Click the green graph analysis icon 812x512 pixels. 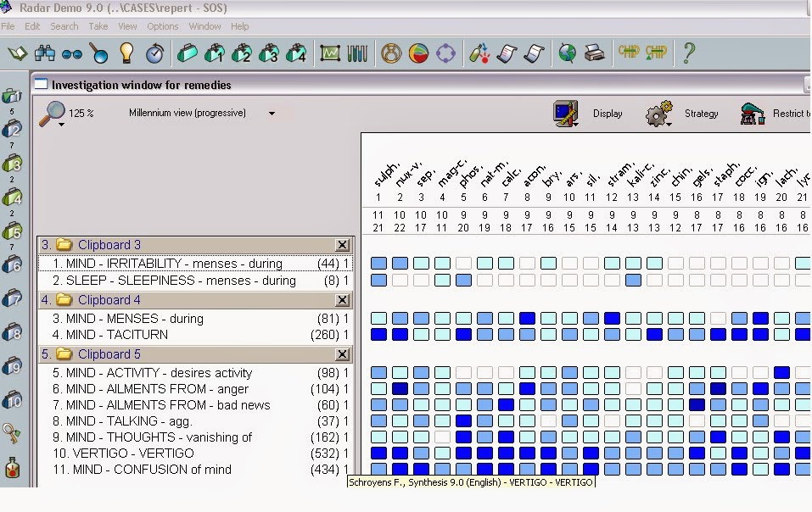(x=330, y=53)
